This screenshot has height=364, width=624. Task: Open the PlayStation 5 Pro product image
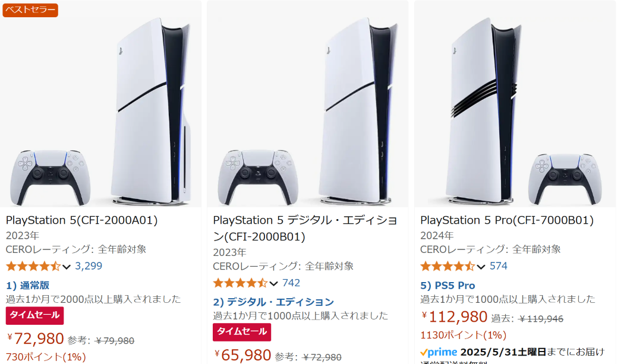pos(515,104)
